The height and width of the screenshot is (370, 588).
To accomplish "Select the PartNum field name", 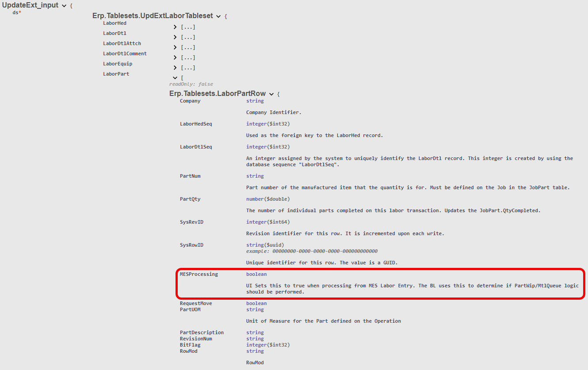I will (190, 176).
